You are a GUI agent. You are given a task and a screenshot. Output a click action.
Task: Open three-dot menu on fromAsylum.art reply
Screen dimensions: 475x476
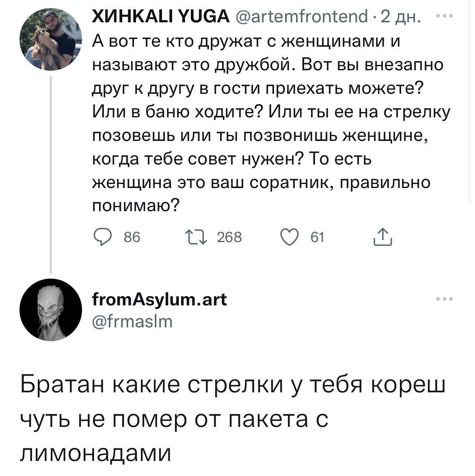click(x=445, y=299)
